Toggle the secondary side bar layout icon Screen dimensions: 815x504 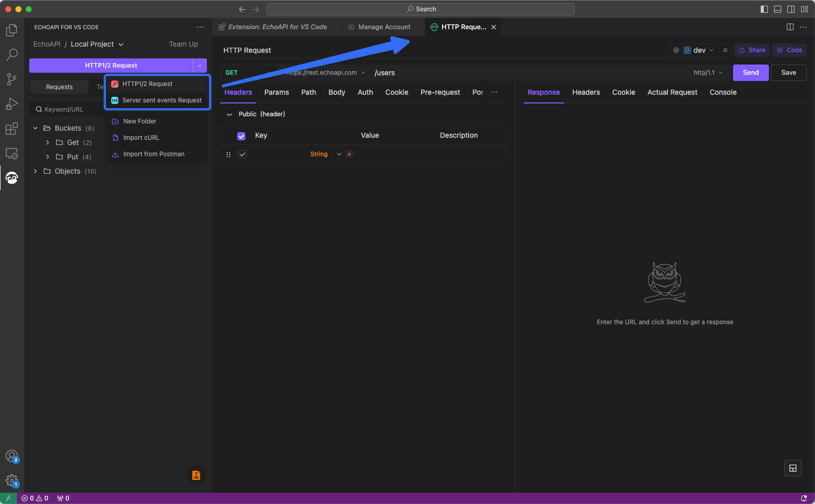click(791, 9)
